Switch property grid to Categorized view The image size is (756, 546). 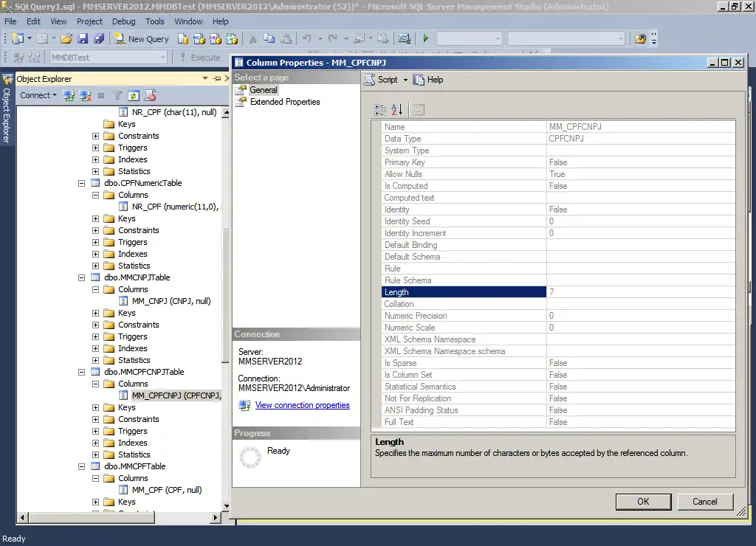[380, 110]
